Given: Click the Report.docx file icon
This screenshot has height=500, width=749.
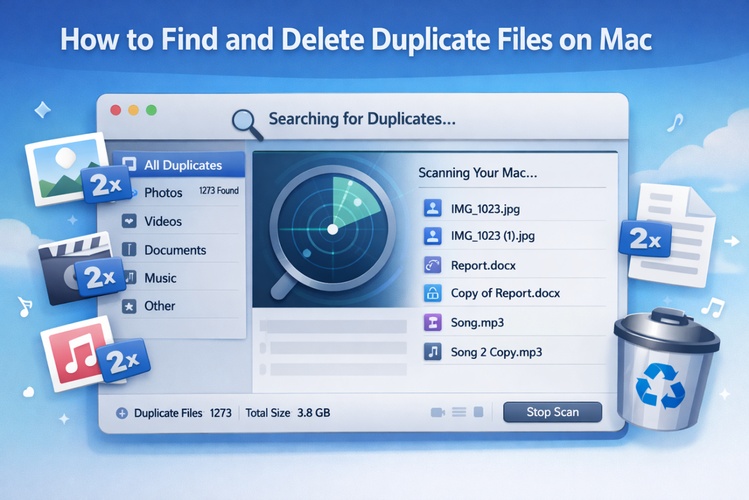Looking at the screenshot, I should [433, 265].
